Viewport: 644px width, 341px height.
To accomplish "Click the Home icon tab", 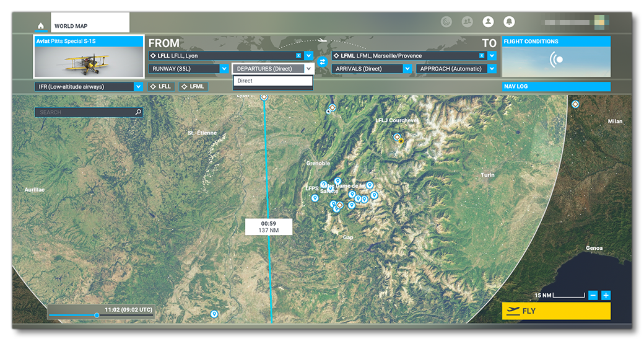I will [x=41, y=26].
